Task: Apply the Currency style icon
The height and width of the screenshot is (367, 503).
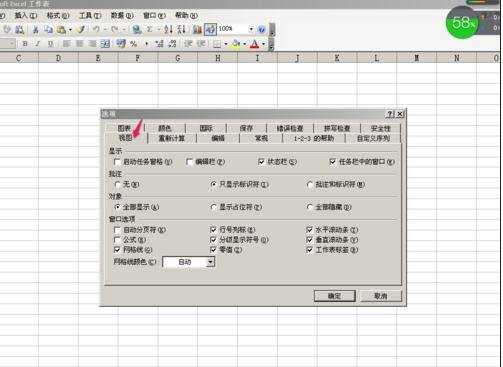Action: tap(121, 43)
